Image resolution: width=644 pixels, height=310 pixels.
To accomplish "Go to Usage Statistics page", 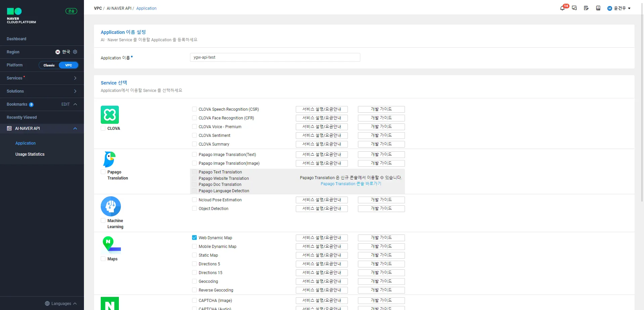I will tap(30, 154).
